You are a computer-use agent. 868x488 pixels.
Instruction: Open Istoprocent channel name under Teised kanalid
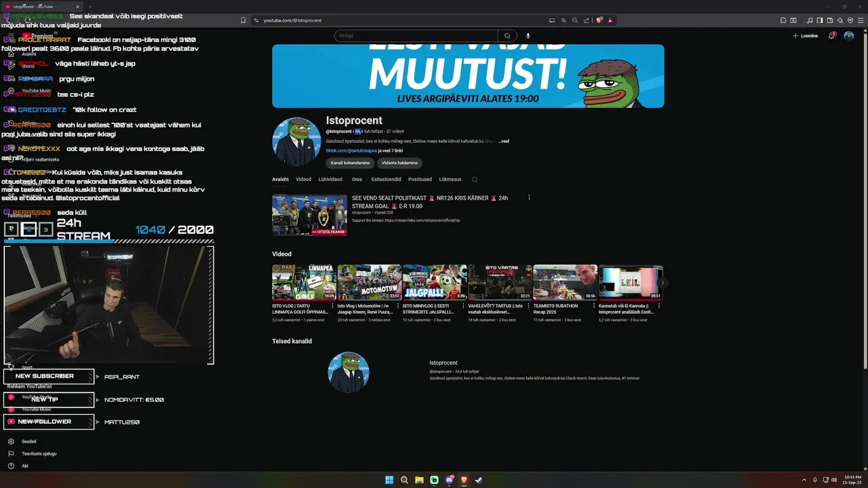click(x=443, y=363)
